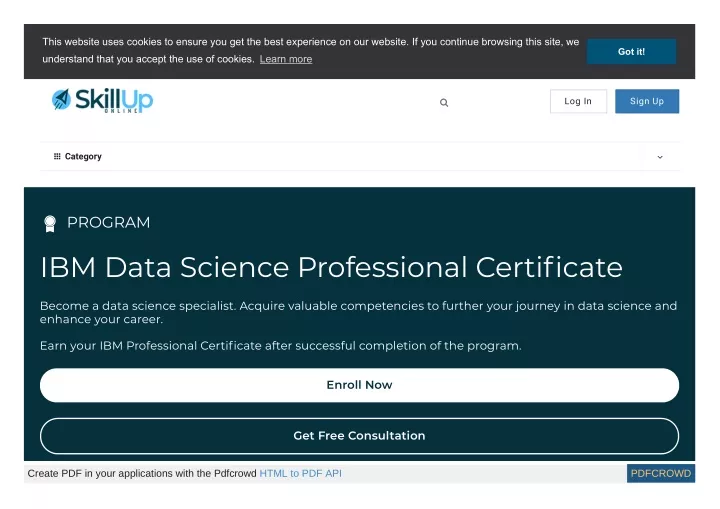Click the SkillUp rocket logo icon
The height and width of the screenshot is (509, 720).
pos(61,99)
